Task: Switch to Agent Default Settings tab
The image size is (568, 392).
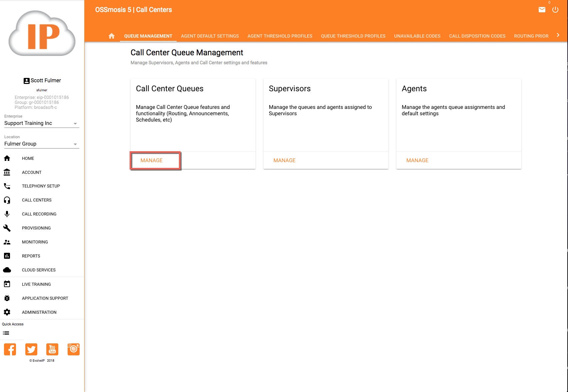Action: [210, 36]
